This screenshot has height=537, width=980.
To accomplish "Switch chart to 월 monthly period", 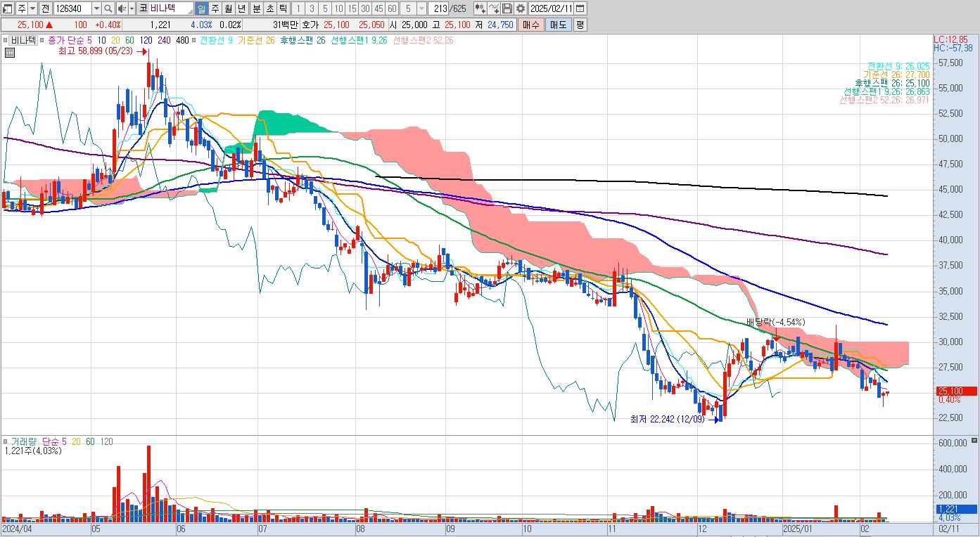I will 228,8.
